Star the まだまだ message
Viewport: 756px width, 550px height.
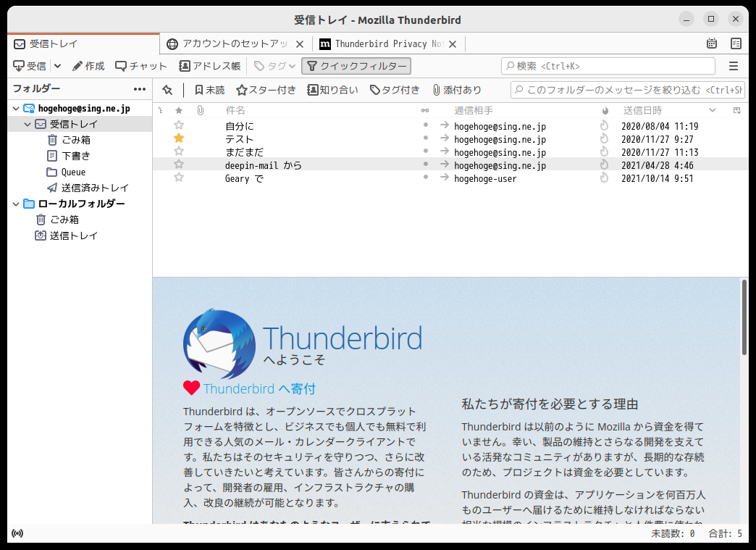[x=179, y=151]
